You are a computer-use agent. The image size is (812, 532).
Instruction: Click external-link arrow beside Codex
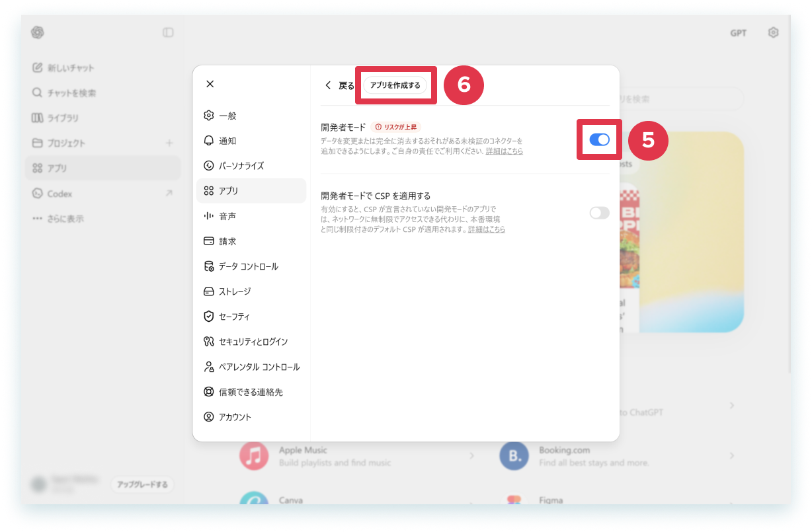(169, 194)
